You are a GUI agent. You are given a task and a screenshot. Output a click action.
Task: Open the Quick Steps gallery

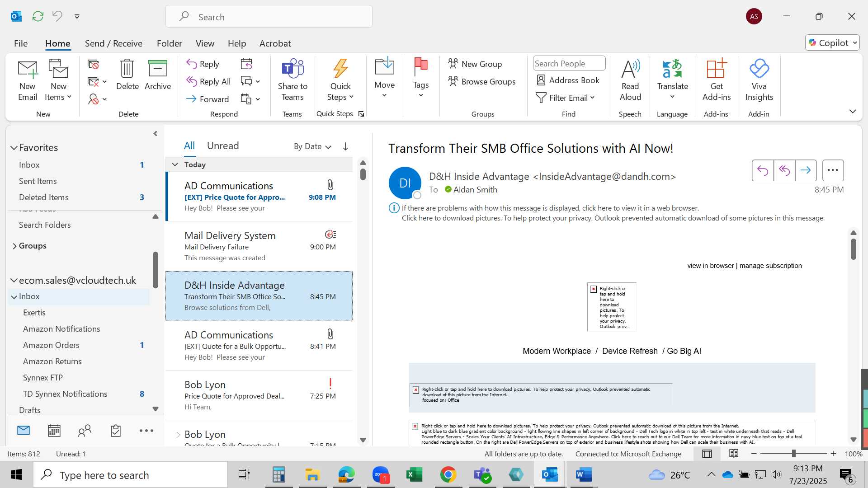(x=340, y=80)
